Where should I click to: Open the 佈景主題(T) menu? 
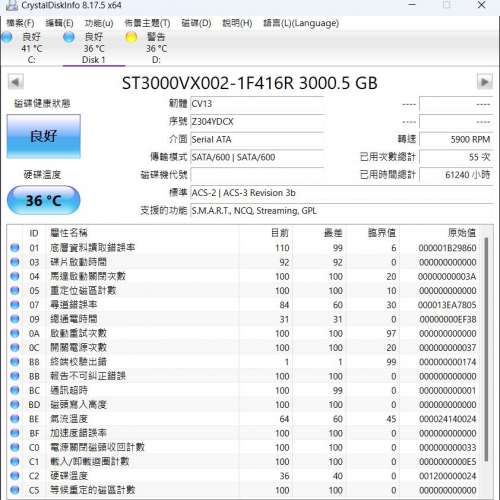147,23
